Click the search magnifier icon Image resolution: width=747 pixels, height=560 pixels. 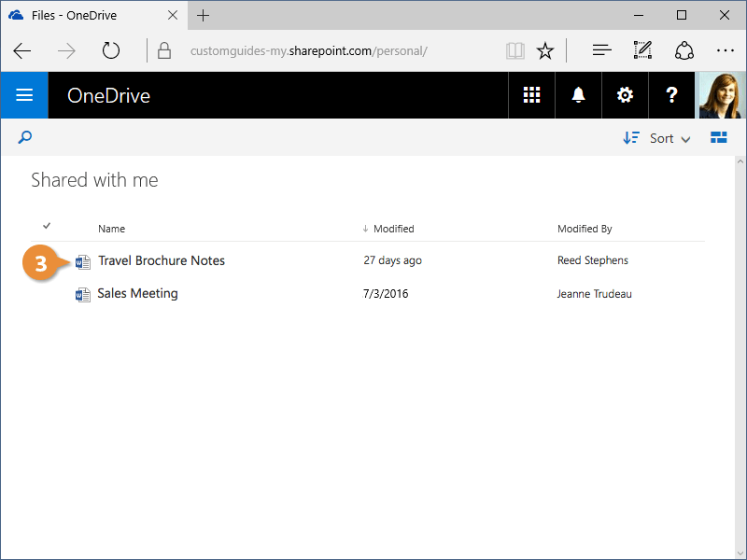tap(25, 138)
